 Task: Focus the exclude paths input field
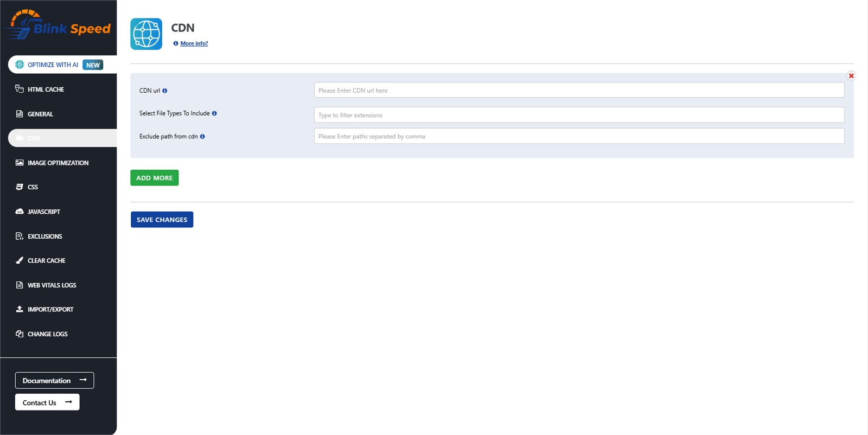pyautogui.click(x=579, y=136)
